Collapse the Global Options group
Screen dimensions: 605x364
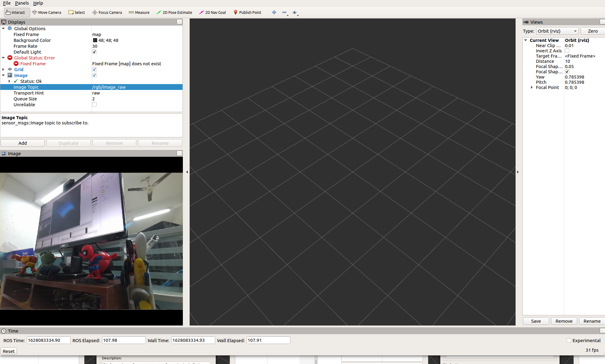tap(3, 28)
